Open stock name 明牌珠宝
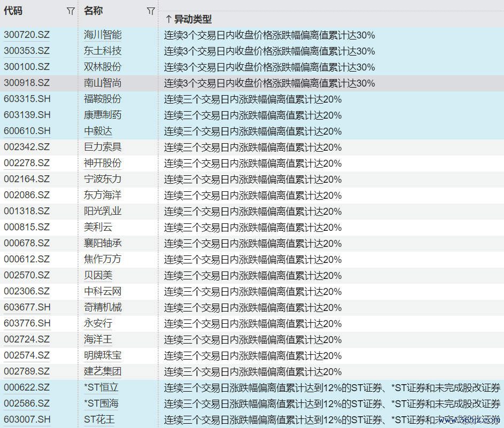The width and height of the screenshot is (504, 428). 103,355
